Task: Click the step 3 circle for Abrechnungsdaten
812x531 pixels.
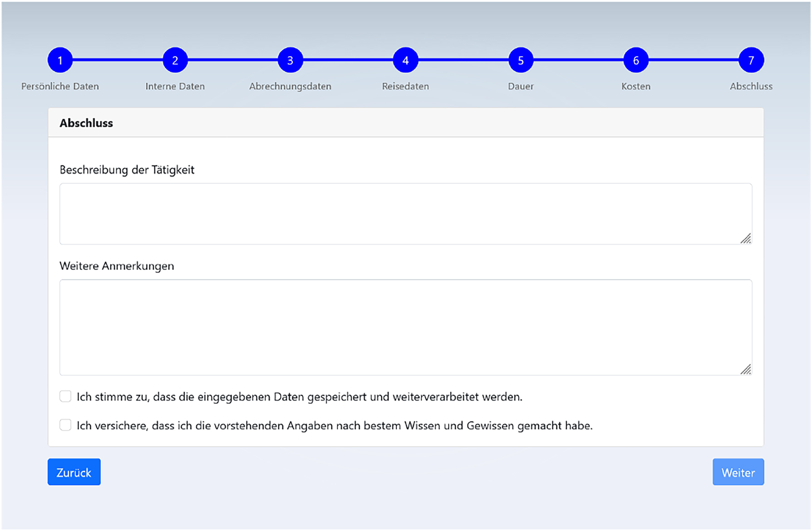Action: (x=290, y=59)
